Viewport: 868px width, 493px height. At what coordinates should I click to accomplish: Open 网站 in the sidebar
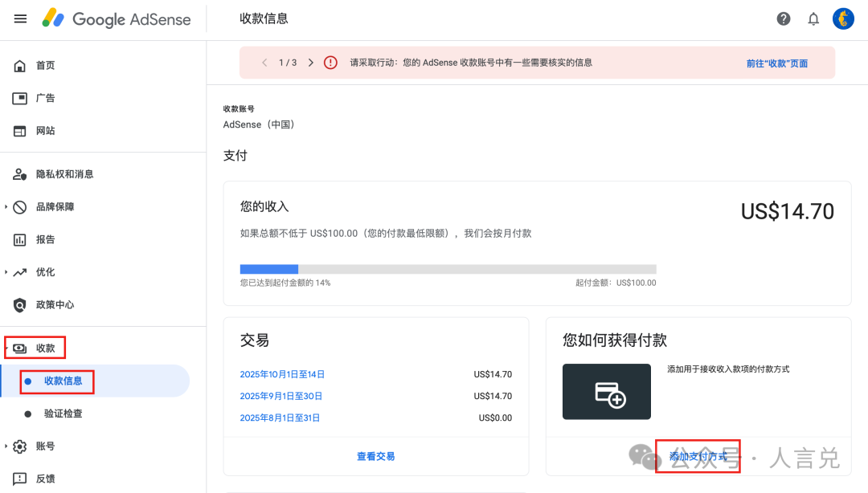point(45,131)
